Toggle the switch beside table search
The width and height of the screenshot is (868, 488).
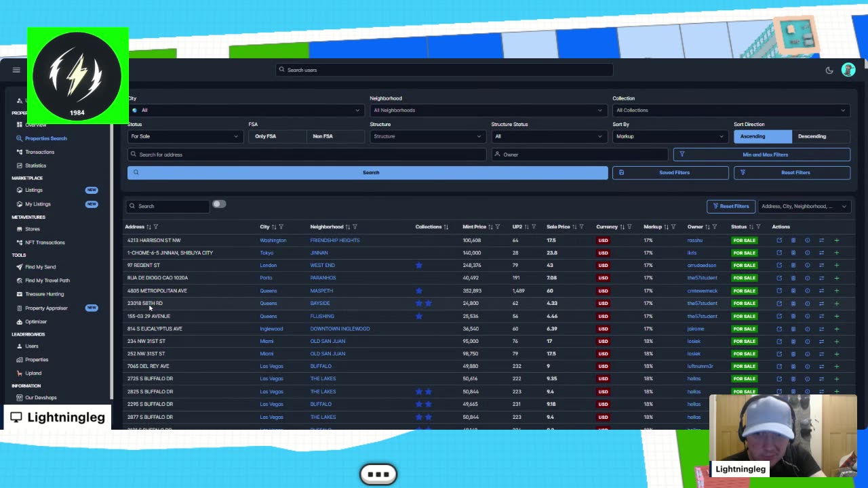click(218, 204)
